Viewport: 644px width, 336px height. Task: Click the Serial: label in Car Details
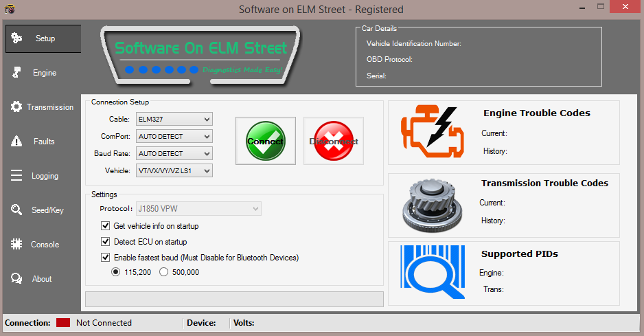point(376,76)
